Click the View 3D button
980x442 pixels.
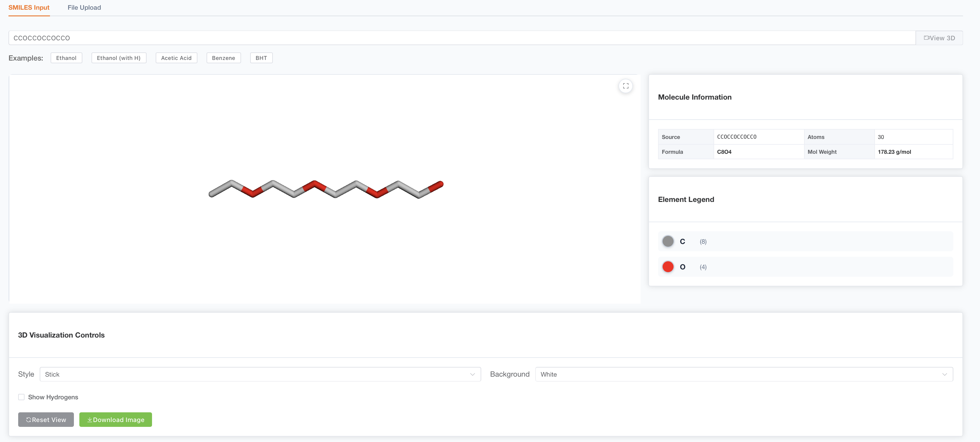[x=939, y=38]
